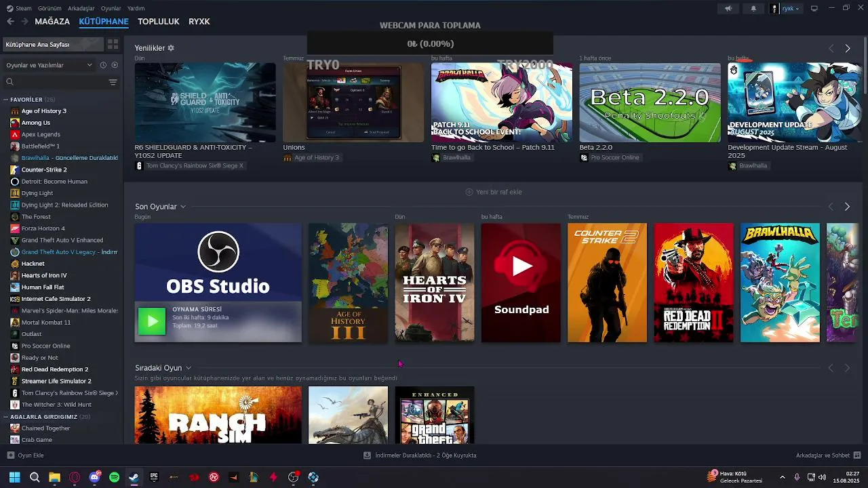Click the library search field
The width and height of the screenshot is (868, 488).
coord(54,82)
